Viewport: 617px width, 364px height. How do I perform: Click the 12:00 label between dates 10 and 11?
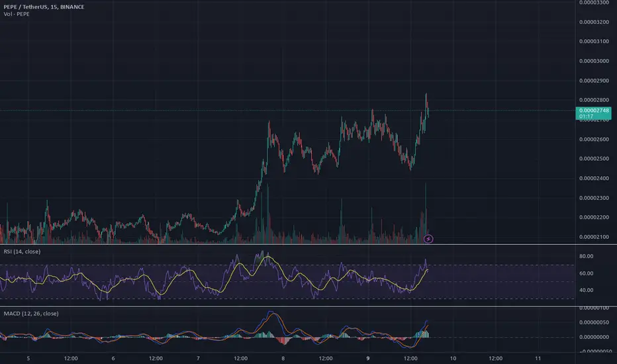(x=495, y=359)
